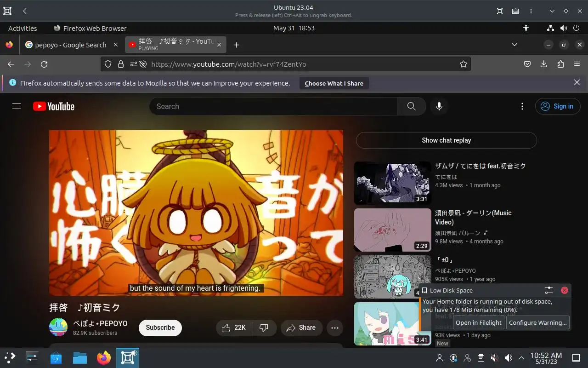
Task: Focus the YouTube search field
Action: pos(273,106)
